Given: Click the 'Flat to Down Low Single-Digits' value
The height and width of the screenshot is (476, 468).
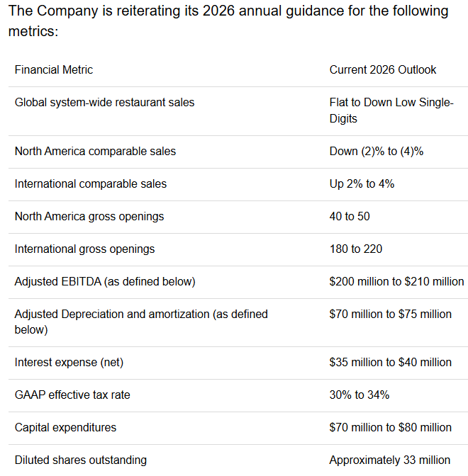Looking at the screenshot, I should pyautogui.click(x=391, y=110).
